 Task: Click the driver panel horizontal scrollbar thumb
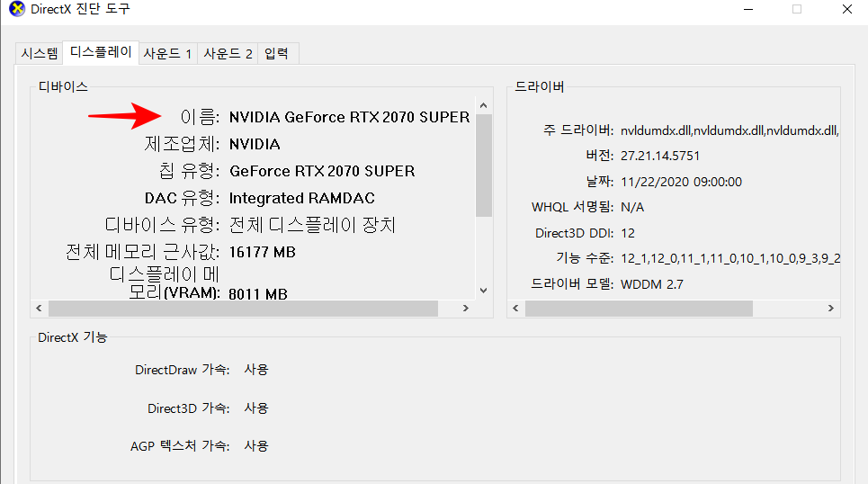[x=639, y=309]
